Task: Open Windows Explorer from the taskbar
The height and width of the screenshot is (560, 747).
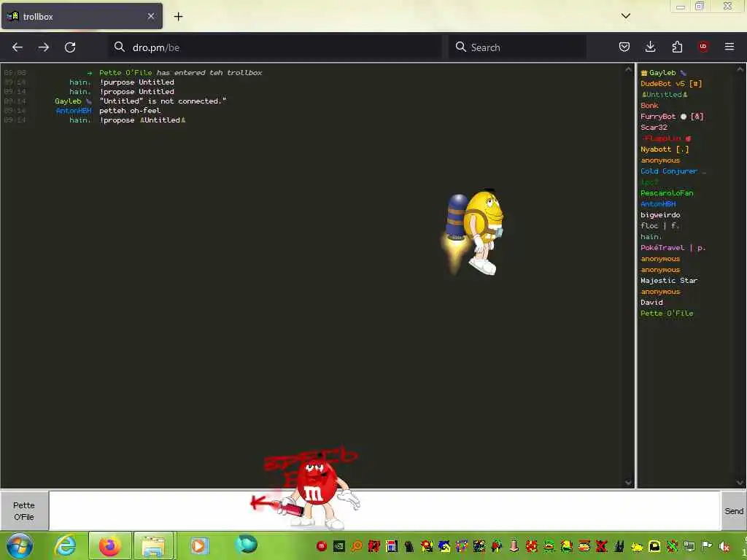Action: click(153, 546)
